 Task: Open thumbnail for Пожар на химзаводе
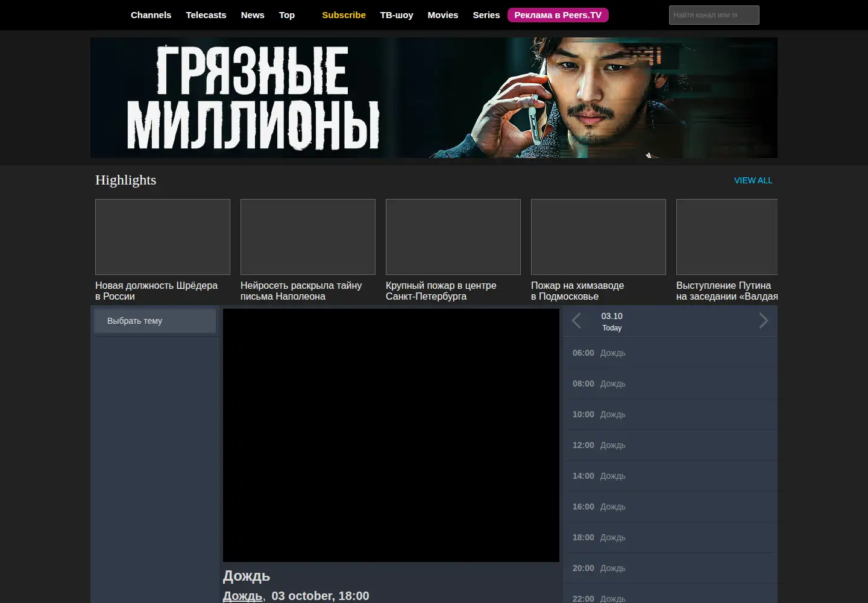pyautogui.click(x=599, y=237)
